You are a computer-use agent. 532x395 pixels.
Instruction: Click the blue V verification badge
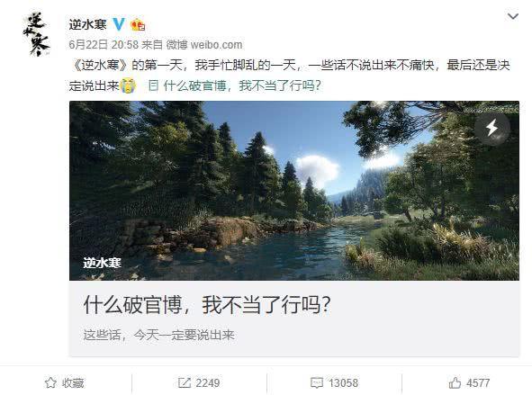click(x=119, y=24)
